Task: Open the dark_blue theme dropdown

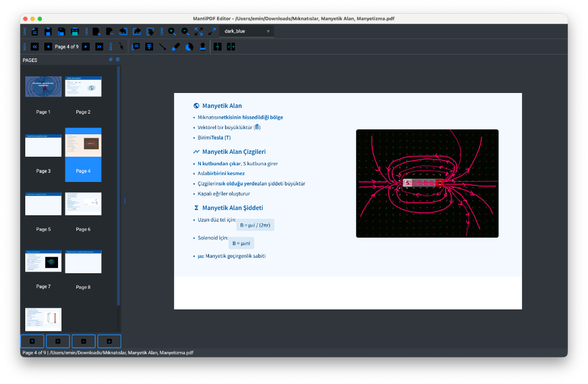Action: coord(246,32)
